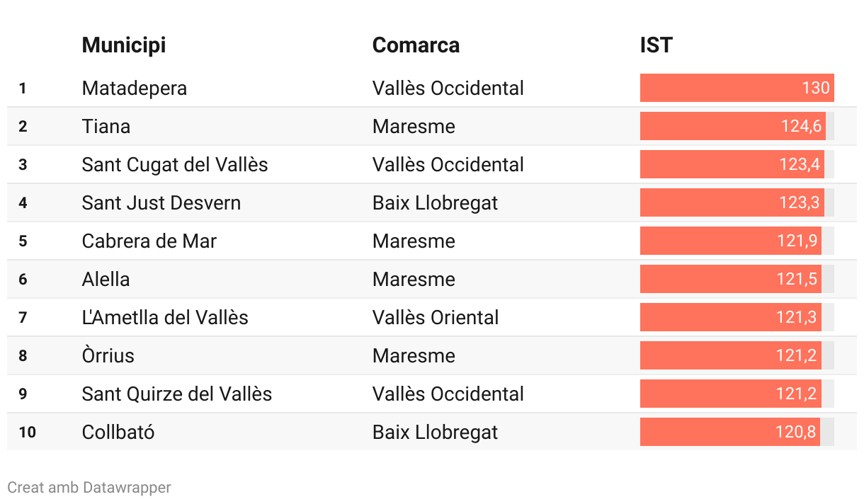The image size is (864, 504).
Task: Click the IST column header
Action: pos(656,45)
